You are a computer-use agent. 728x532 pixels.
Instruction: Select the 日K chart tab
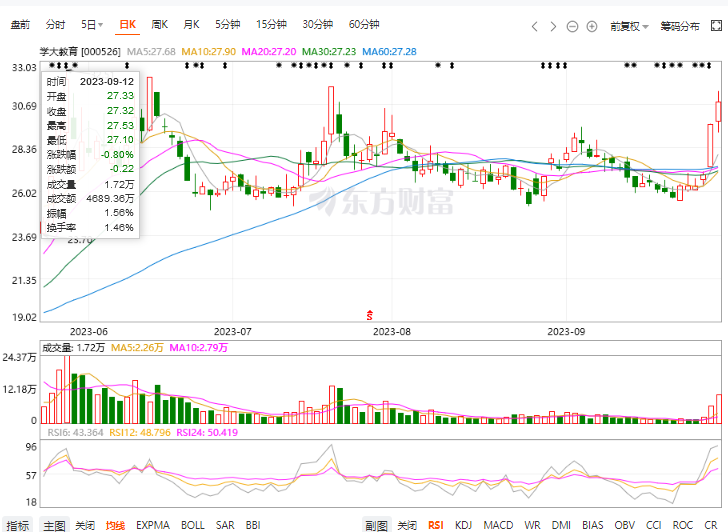(128, 24)
